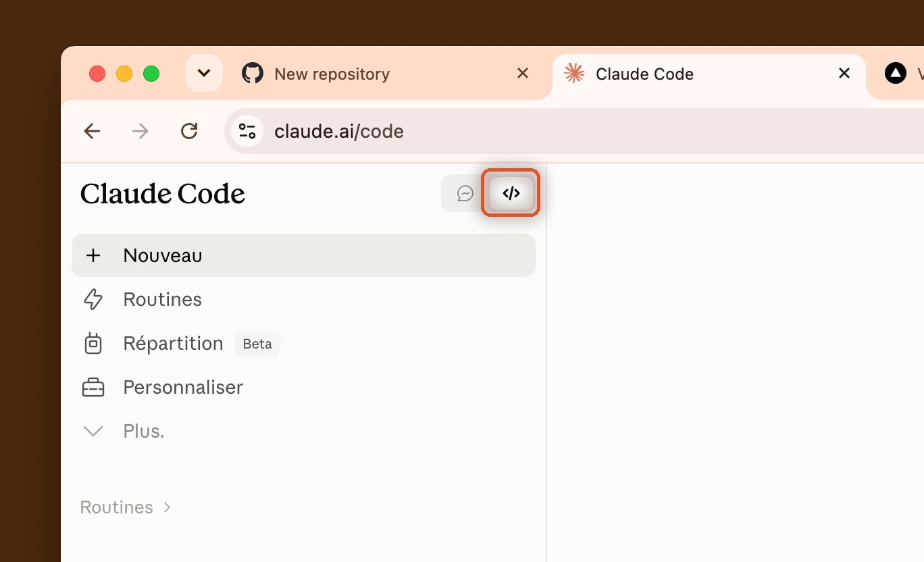Switch to the chat mode bubble icon

click(x=465, y=193)
